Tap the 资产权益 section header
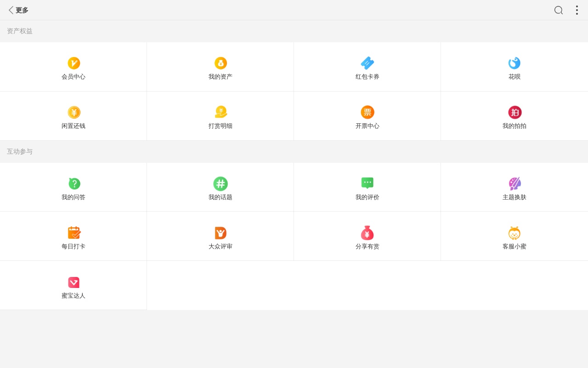 pos(20,31)
